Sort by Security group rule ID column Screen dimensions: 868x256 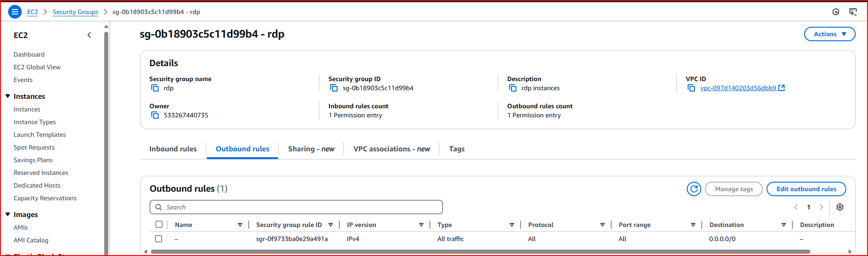331,225
